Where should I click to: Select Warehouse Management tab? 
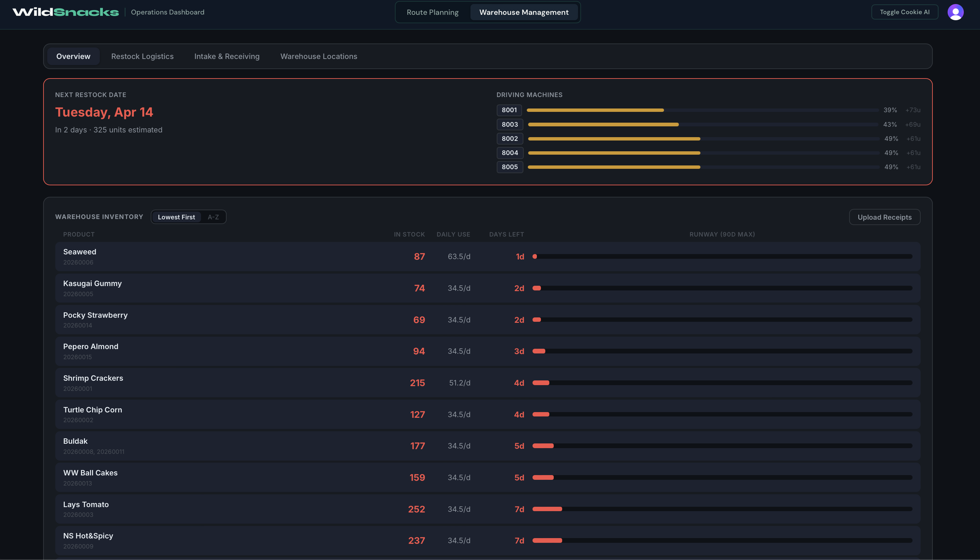click(x=523, y=12)
